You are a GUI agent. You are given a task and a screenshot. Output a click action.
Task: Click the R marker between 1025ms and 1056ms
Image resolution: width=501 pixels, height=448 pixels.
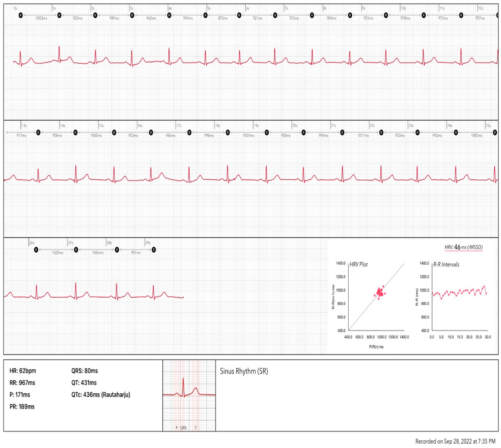tap(76, 250)
